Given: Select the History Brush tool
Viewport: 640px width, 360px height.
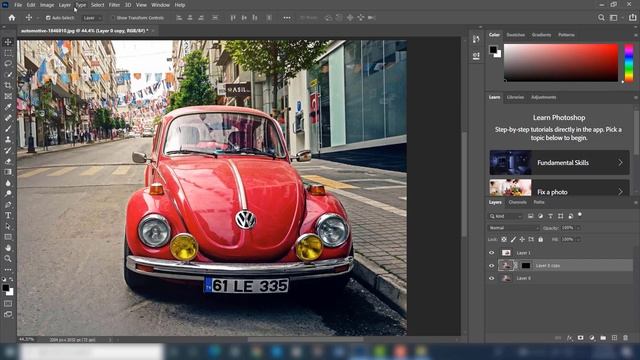Looking at the screenshot, I should tap(8, 150).
